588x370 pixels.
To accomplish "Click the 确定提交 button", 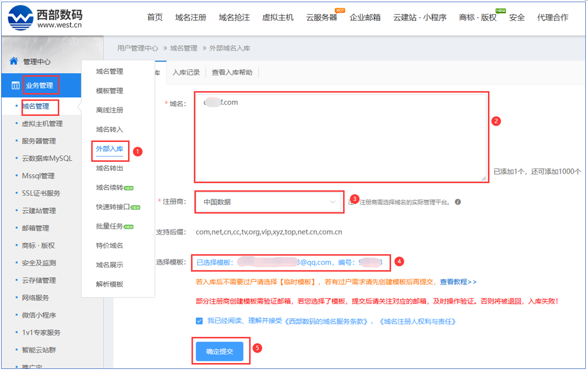I will coord(219,351).
